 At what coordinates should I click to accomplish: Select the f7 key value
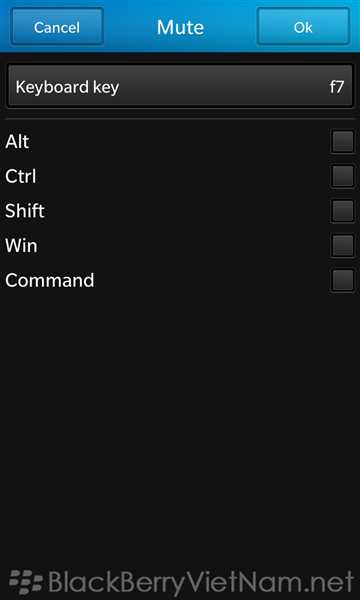pos(337,87)
